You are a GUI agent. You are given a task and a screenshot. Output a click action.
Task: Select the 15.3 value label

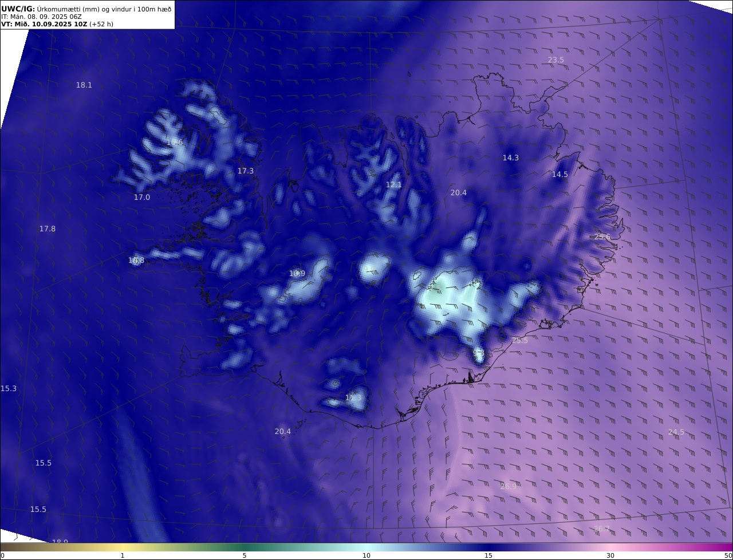[9, 389]
